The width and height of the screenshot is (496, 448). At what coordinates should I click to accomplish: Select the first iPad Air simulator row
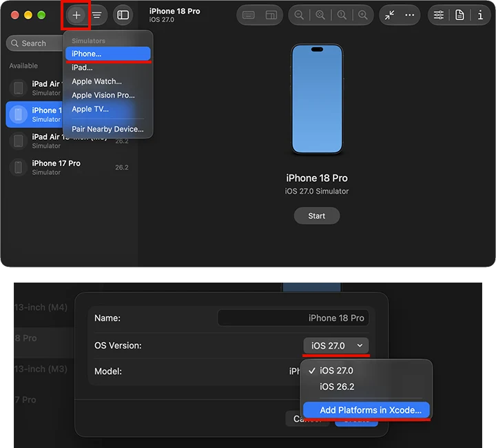35,88
